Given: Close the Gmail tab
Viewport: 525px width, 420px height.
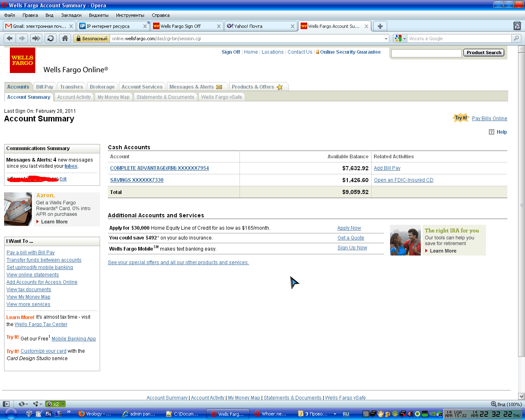Looking at the screenshot, I should pyautogui.click(x=71, y=26).
